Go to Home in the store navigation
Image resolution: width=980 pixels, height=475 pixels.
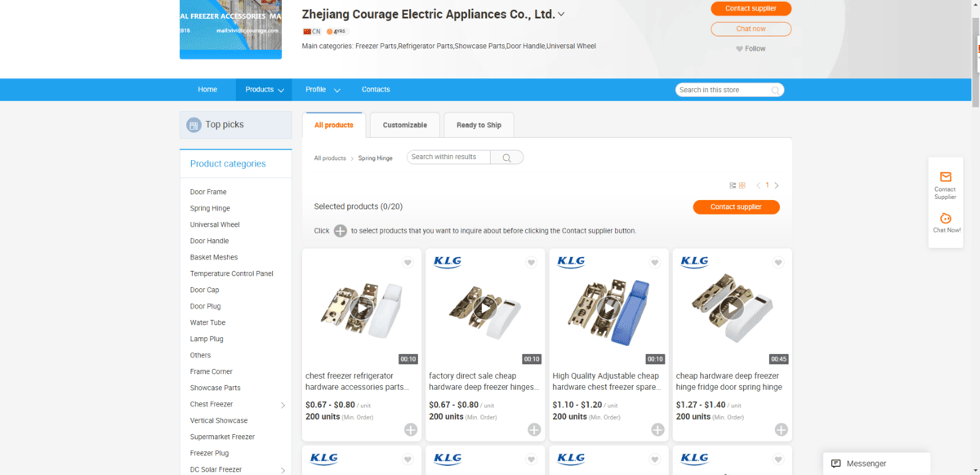[207, 90]
